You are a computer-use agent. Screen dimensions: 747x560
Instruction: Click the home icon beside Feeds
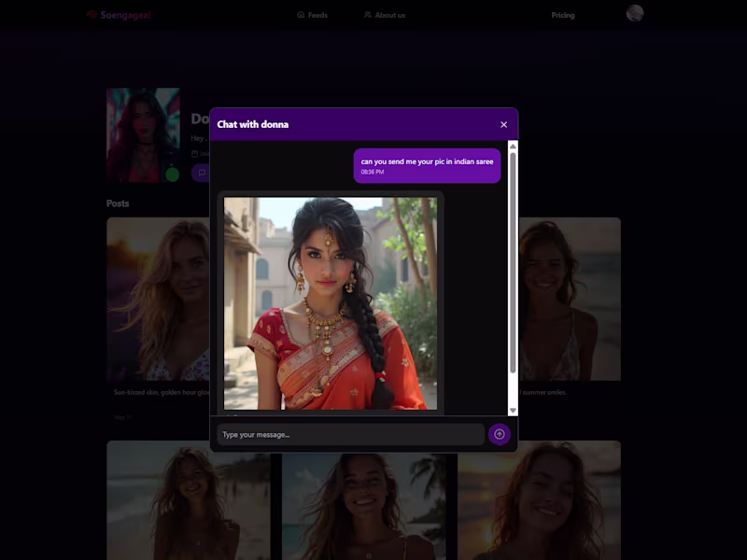click(301, 15)
